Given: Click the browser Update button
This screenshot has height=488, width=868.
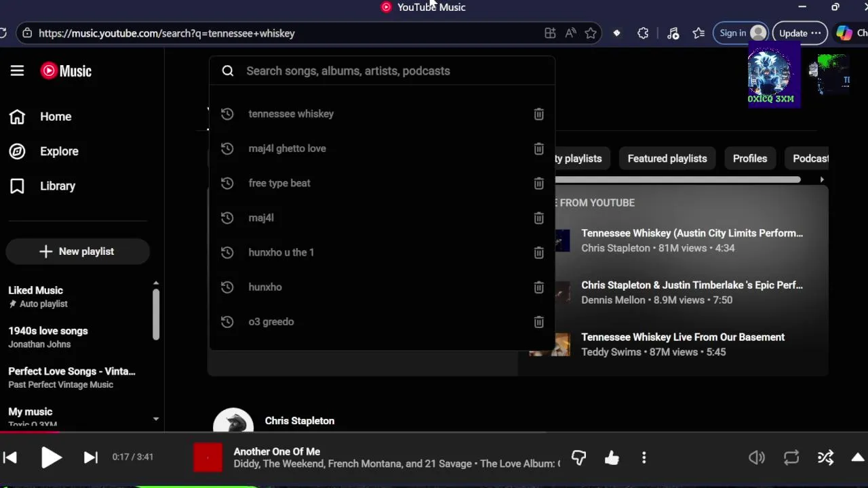Looking at the screenshot, I should 800,33.
